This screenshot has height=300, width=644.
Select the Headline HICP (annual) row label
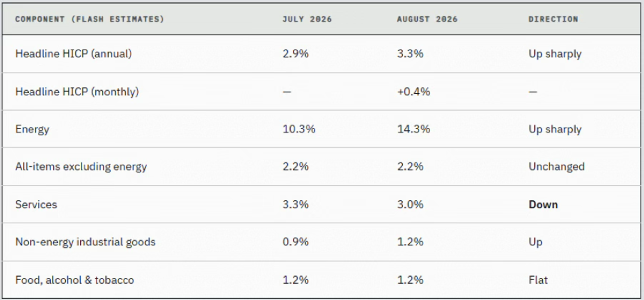click(73, 54)
